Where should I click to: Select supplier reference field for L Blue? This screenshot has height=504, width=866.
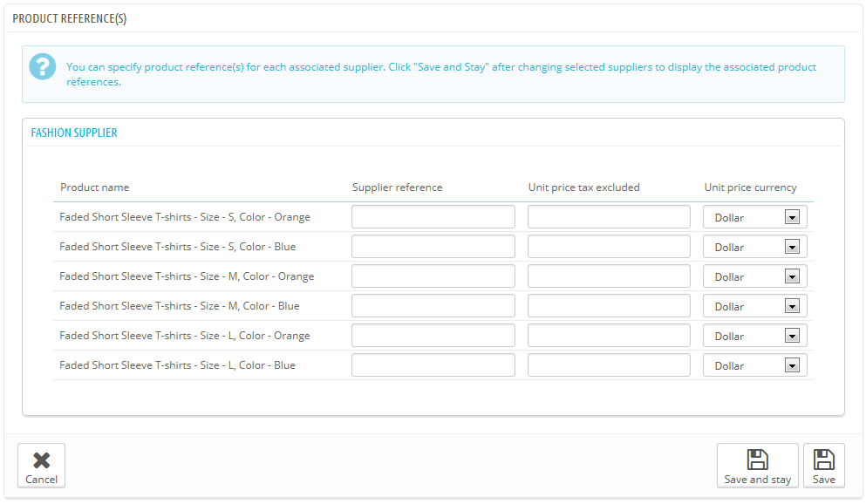click(433, 364)
